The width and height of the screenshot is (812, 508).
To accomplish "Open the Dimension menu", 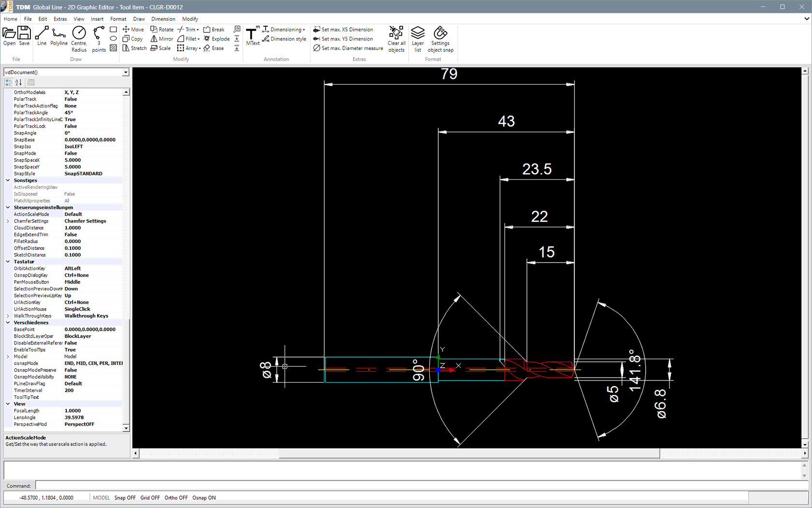I will point(163,19).
